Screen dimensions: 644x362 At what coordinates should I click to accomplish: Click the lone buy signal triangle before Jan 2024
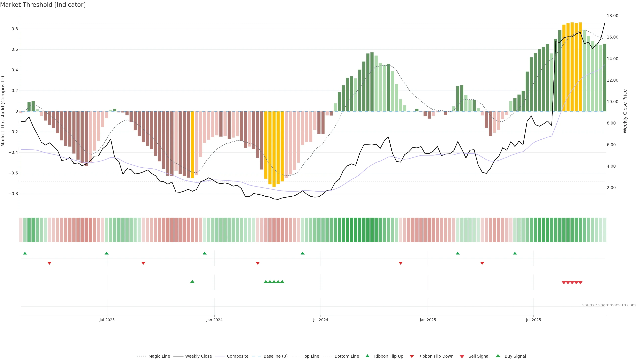(x=192, y=282)
